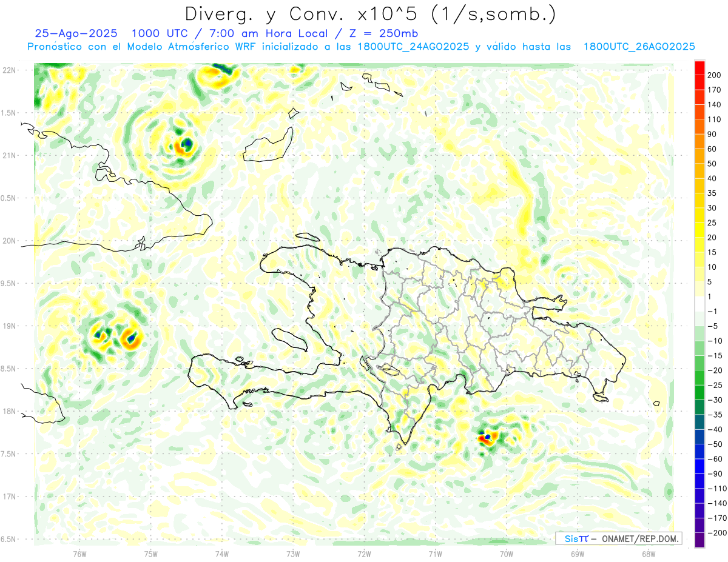Click the "-15" color bar value

point(715,356)
